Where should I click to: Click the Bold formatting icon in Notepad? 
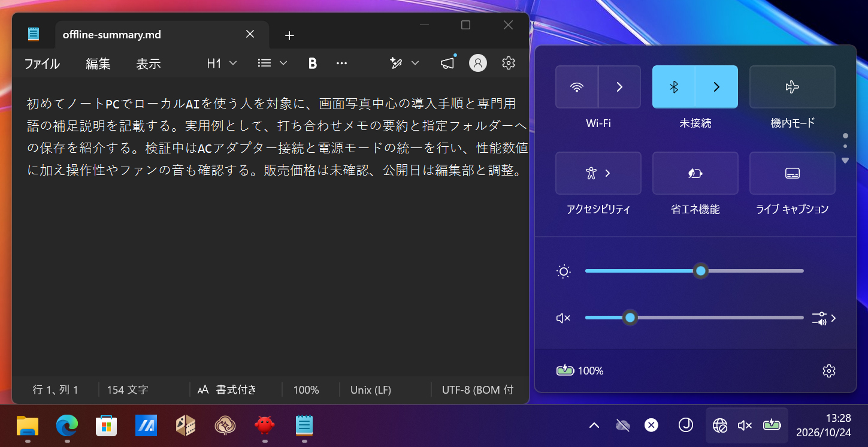pos(312,63)
